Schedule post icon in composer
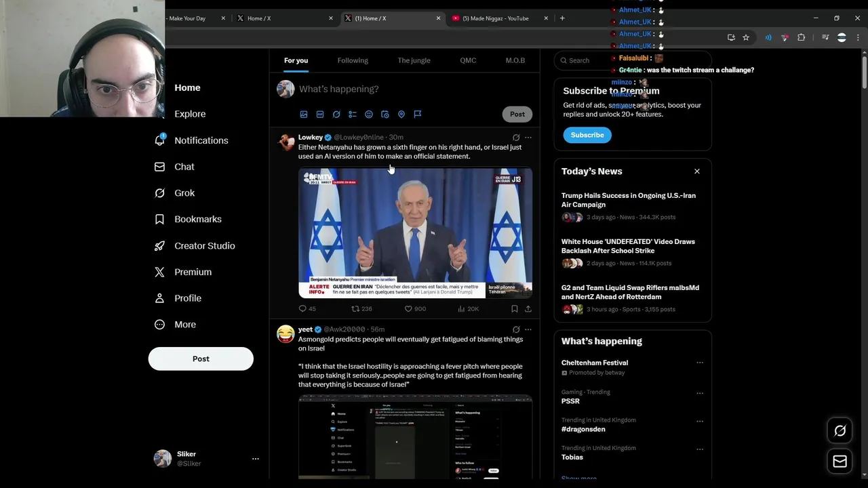Screen dimensions: 868x488 (x=385, y=115)
